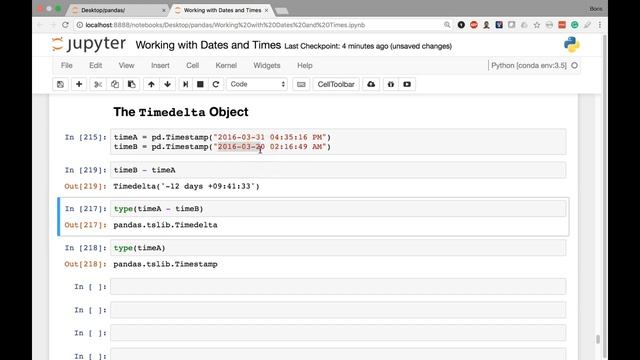Move selected cell down arrow
Screen dimensions: 640x360
point(167,84)
